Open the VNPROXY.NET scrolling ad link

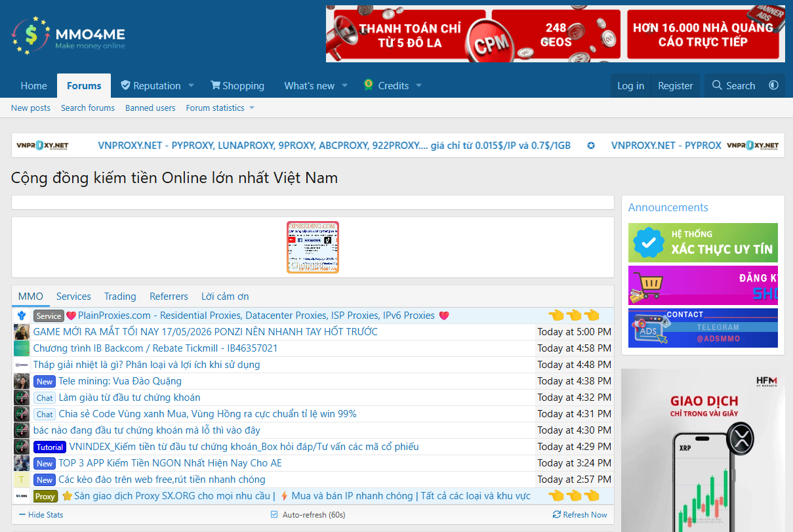(x=334, y=146)
